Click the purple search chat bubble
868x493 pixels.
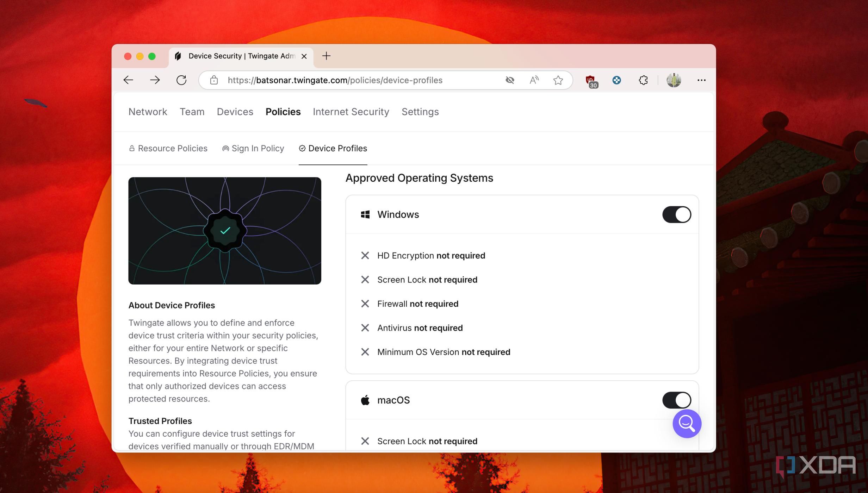click(x=687, y=423)
